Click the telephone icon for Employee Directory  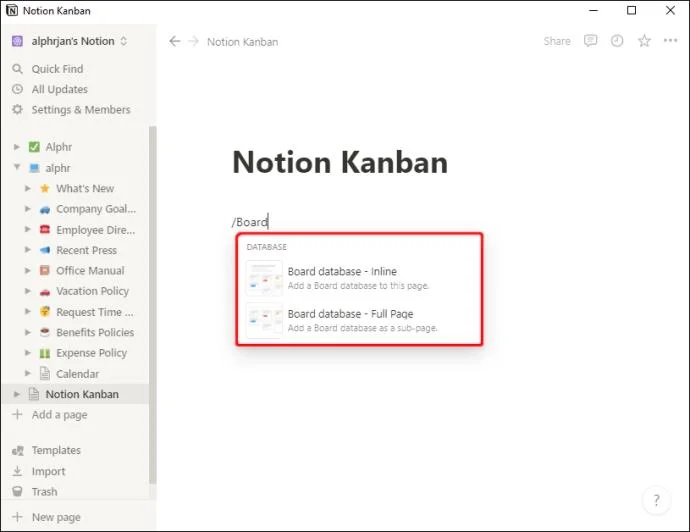(x=45, y=229)
